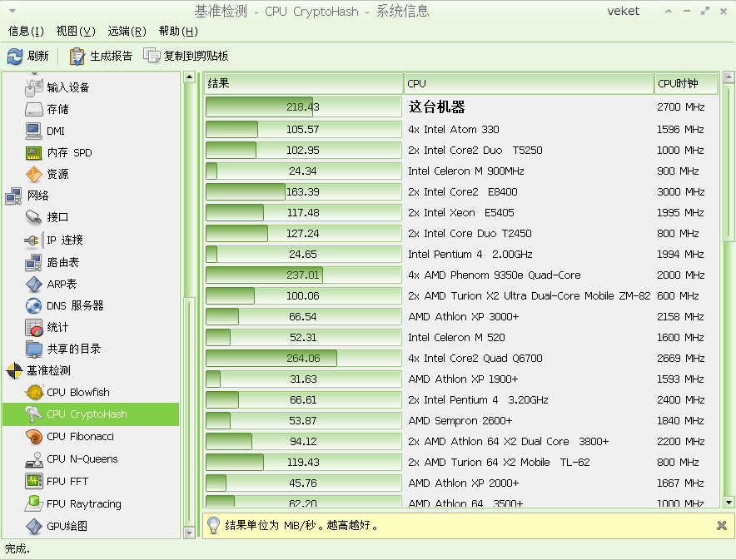The width and height of the screenshot is (736, 560).
Task: Select the 4x Intel Atom 330 row
Action: coord(462,130)
